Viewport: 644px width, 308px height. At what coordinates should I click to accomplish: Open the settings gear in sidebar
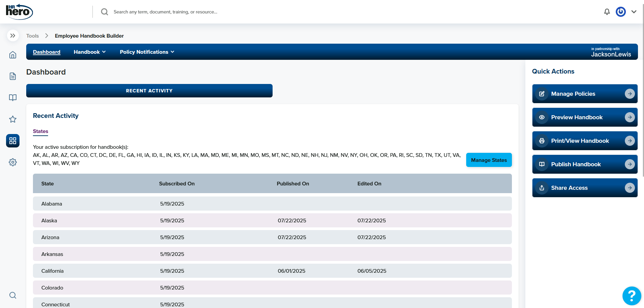(x=13, y=162)
